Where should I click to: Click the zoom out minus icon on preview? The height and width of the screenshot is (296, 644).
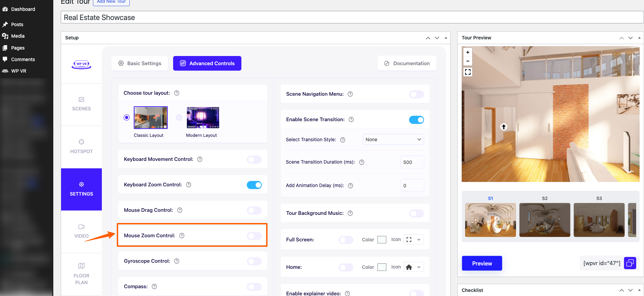pos(468,61)
